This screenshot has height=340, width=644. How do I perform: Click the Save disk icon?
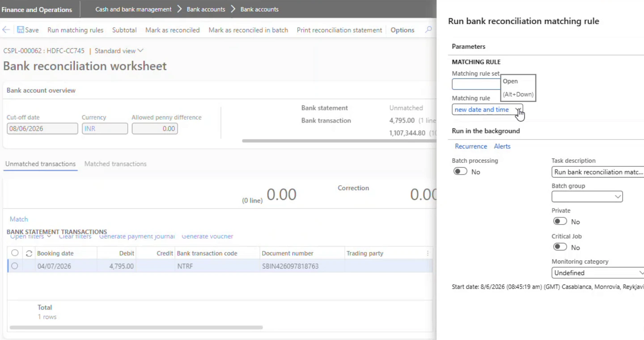click(x=21, y=30)
